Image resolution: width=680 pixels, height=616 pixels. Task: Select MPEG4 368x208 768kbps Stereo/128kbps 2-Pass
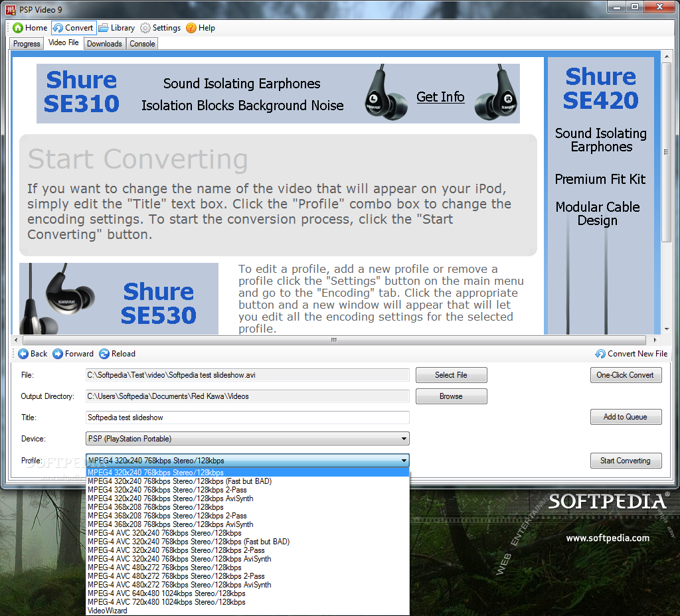(x=248, y=516)
